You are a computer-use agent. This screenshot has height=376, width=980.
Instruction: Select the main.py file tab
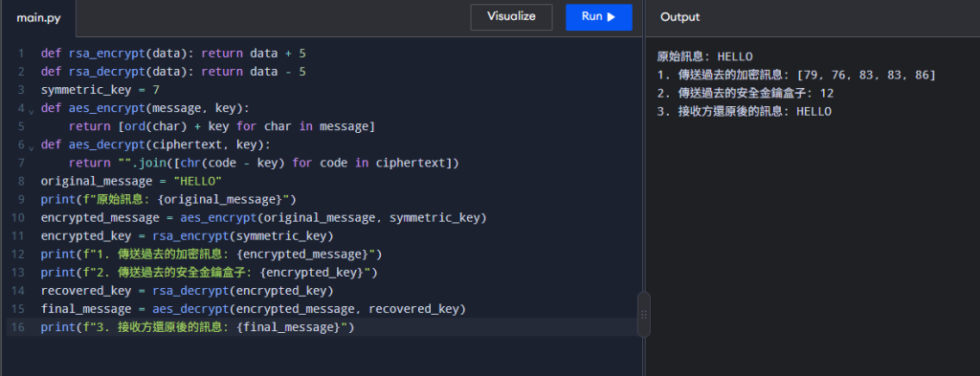pyautogui.click(x=38, y=18)
